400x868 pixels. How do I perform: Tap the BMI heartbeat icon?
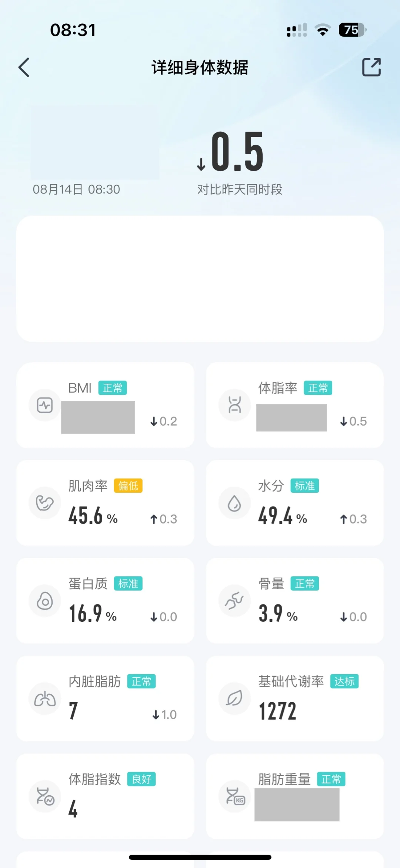[45, 405]
